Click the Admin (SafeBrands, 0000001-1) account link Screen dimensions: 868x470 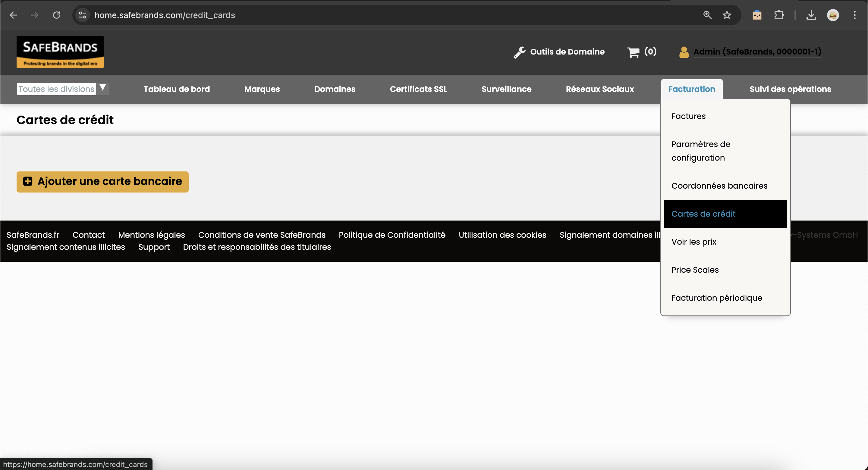(757, 52)
